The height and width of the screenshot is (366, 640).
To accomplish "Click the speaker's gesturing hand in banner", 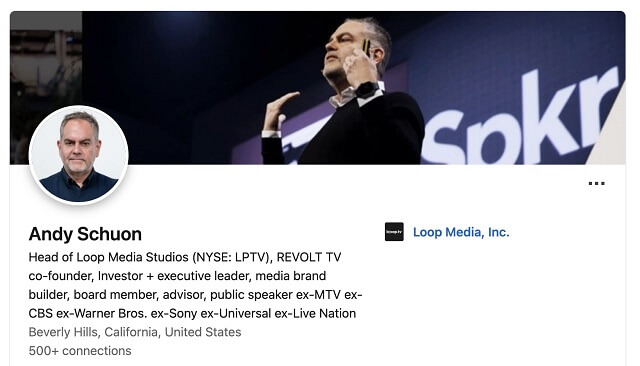I will 281,110.
